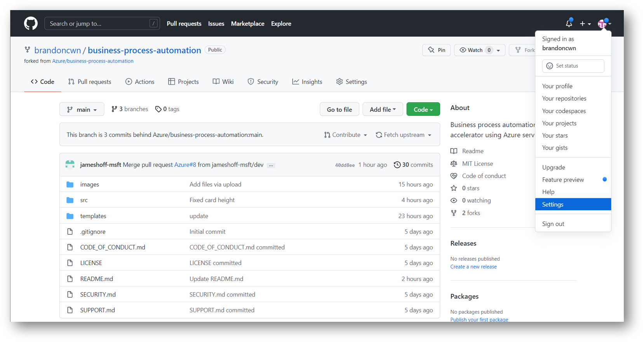Select Sign out in the user menu
Viewport: 644px width, 342px height.
click(x=573, y=224)
